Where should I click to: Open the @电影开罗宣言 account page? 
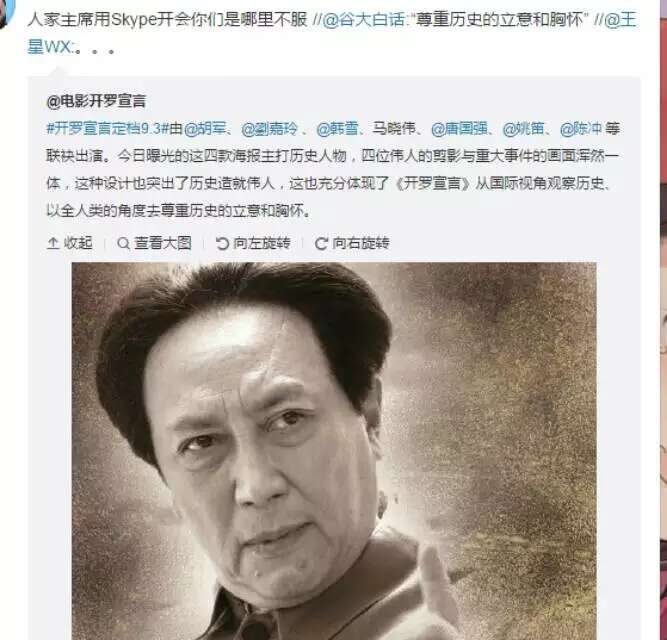(x=96, y=101)
